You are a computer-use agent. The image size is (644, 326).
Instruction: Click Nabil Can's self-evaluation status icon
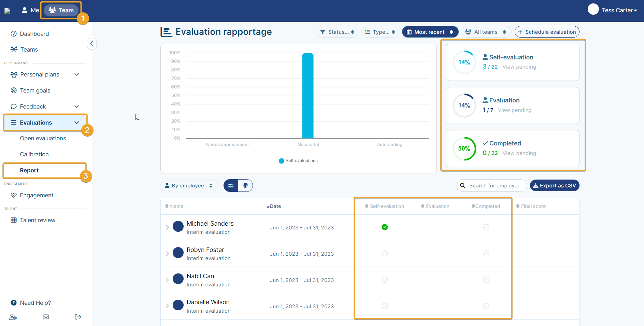385,280
